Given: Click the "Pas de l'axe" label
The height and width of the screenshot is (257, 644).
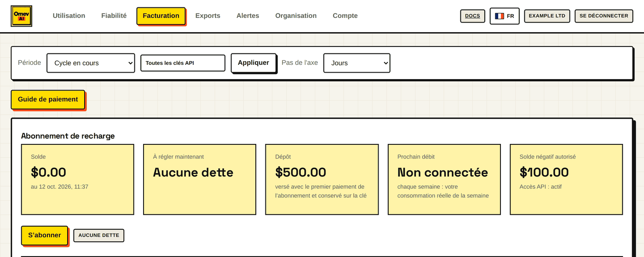Looking at the screenshot, I should 299,63.
